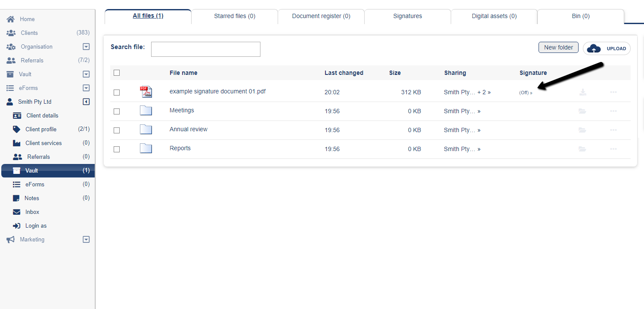The height and width of the screenshot is (309, 644).
Task: Click the signature (Off) link
Action: click(526, 93)
